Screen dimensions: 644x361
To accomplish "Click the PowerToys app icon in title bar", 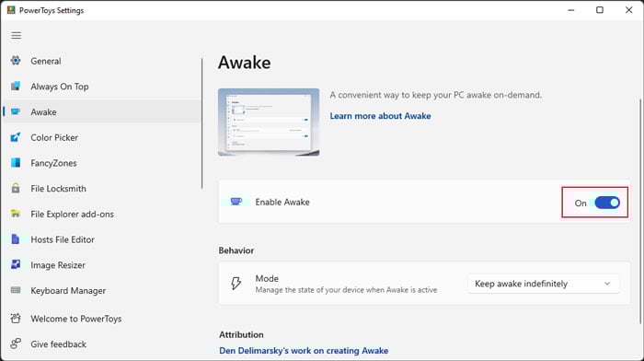I will coord(11,10).
